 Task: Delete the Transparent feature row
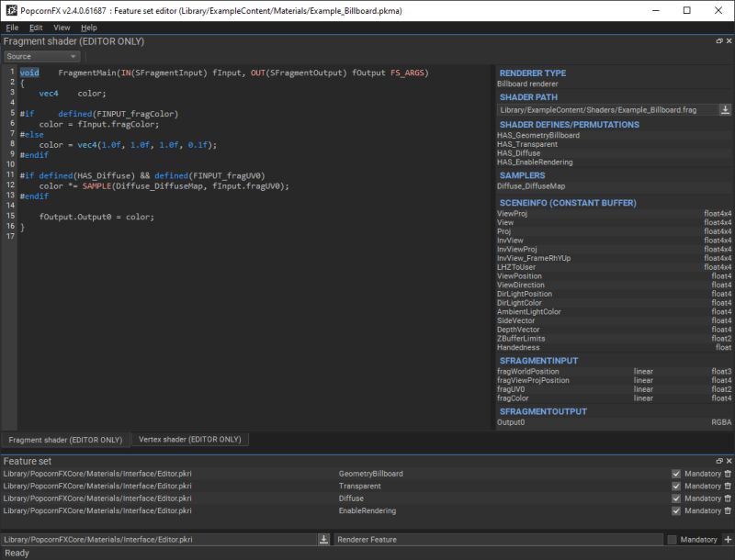[728, 486]
